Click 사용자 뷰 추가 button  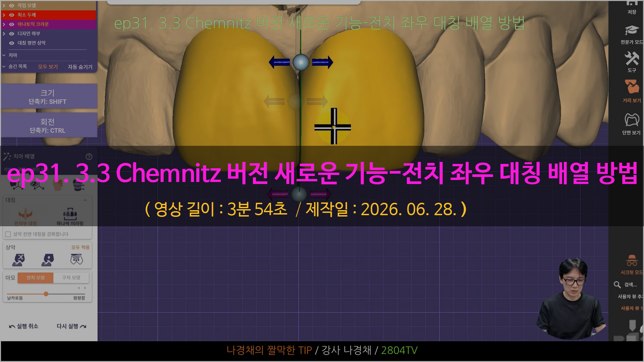631,297
